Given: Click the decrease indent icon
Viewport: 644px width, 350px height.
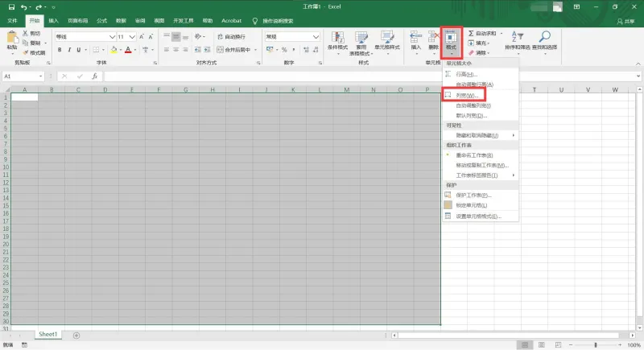Looking at the screenshot, I should pos(197,50).
